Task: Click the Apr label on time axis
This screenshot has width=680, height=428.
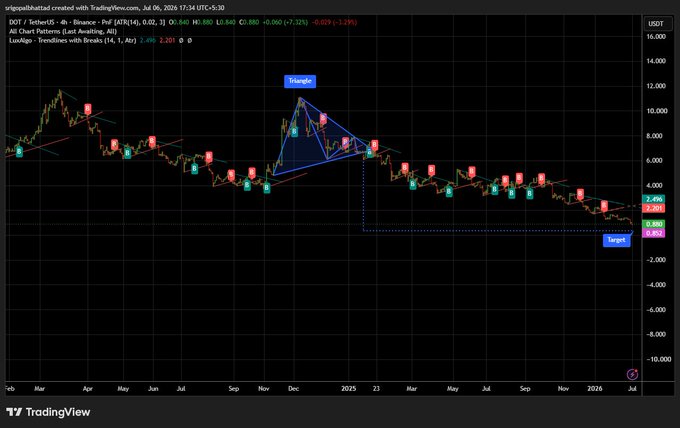Action: pos(88,389)
